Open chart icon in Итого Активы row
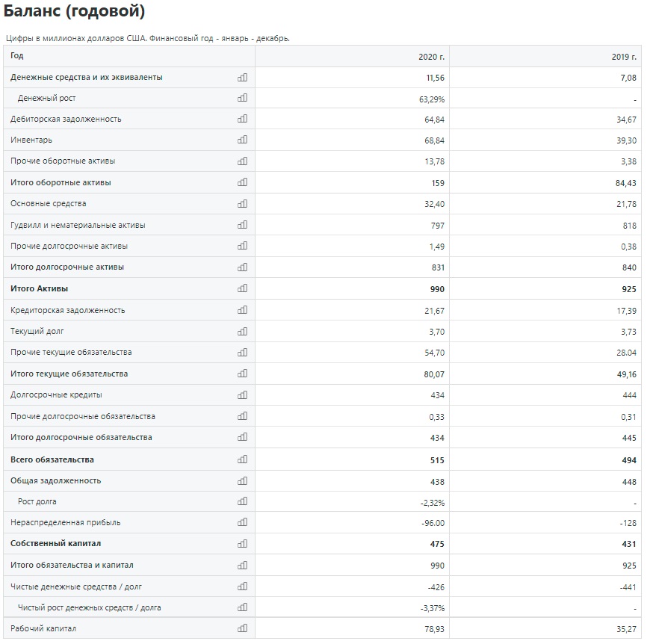Screen dimensions: 653x644 [x=242, y=288]
